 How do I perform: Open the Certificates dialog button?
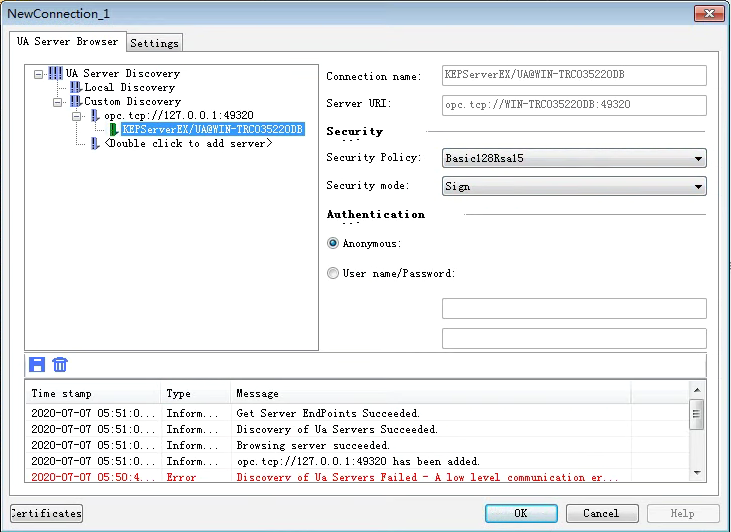46,513
